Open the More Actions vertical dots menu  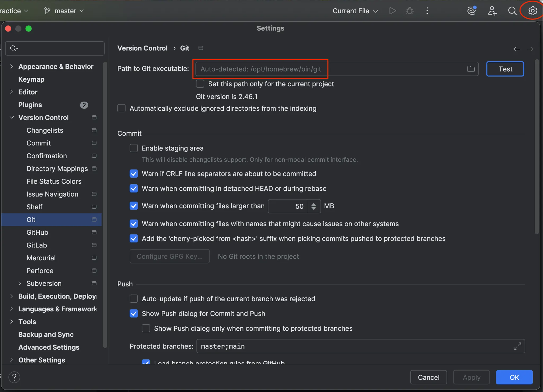(x=427, y=11)
